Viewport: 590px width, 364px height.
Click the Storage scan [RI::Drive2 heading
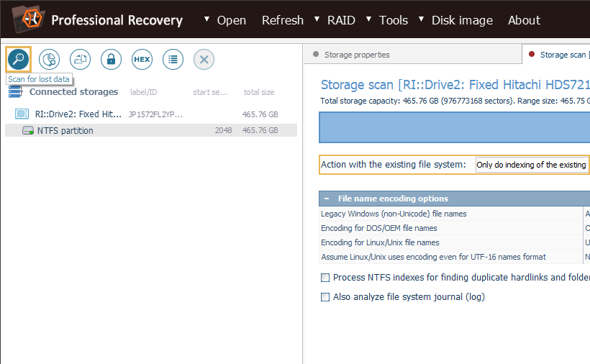[455, 85]
